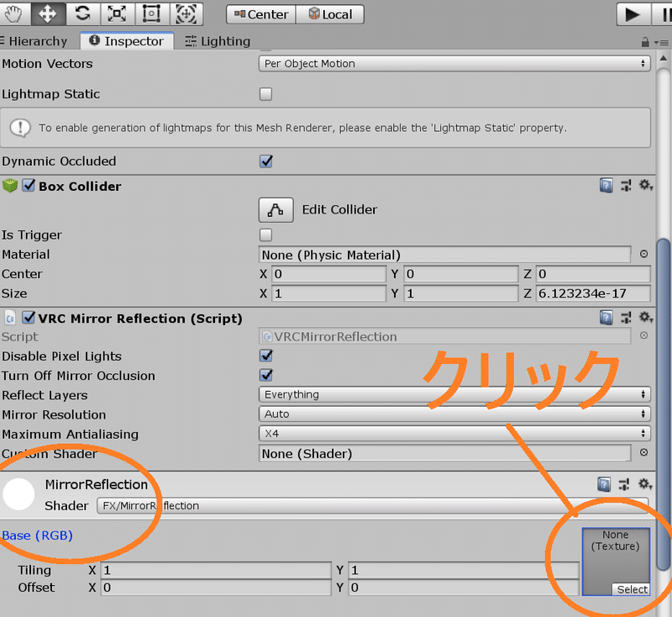Open Custom Shader object picker
Viewport: 672px width, 617px height.
643,452
